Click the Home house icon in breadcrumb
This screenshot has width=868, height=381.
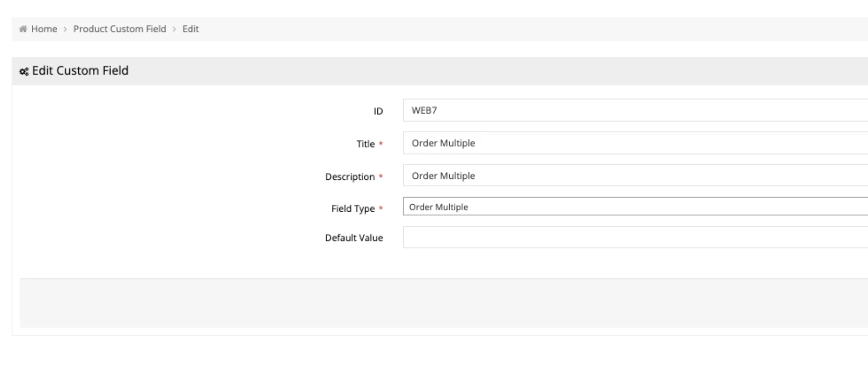23,29
